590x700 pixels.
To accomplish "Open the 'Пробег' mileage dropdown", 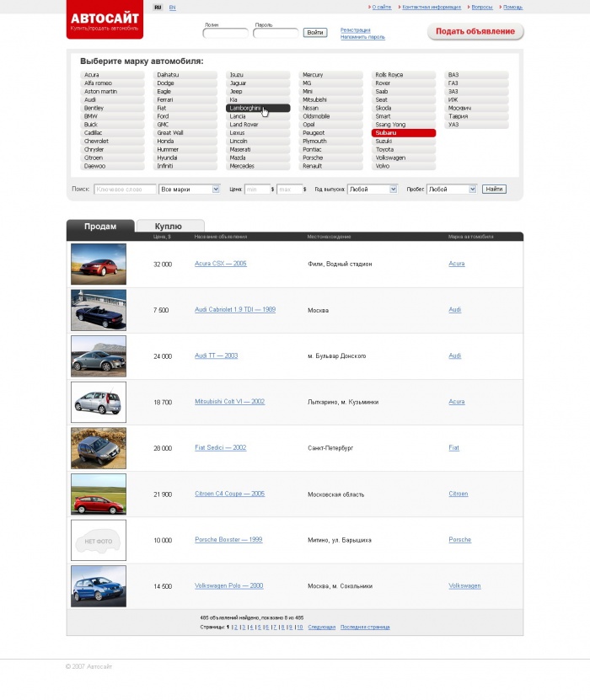I will (452, 190).
